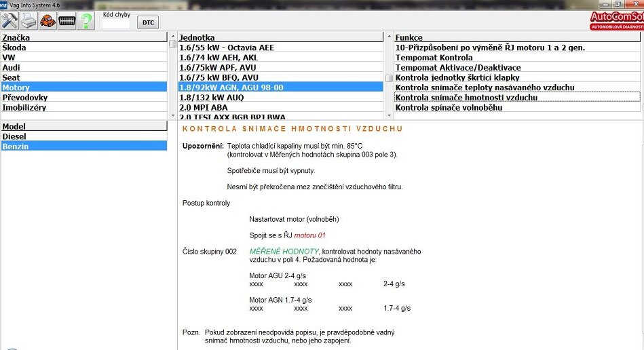This screenshot has width=644, height=350.
Task: Open the wrench and hammer tools icon
Action: click(10, 20)
